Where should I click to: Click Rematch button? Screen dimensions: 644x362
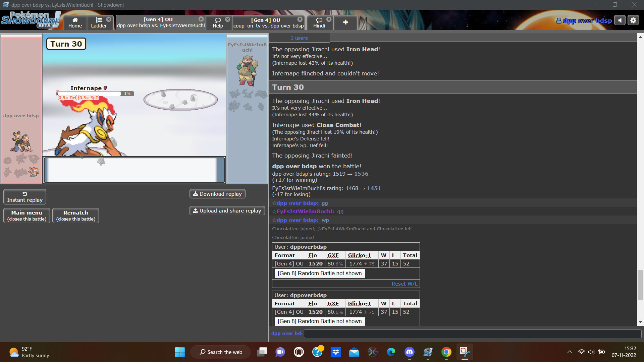click(x=75, y=216)
